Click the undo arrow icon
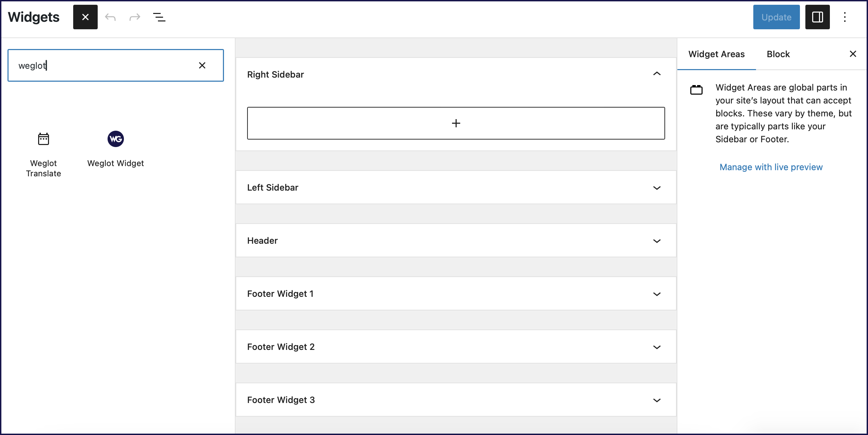 (110, 17)
